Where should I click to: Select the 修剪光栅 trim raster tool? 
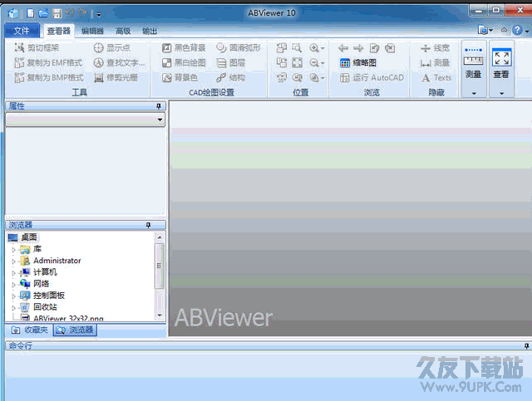[116, 77]
